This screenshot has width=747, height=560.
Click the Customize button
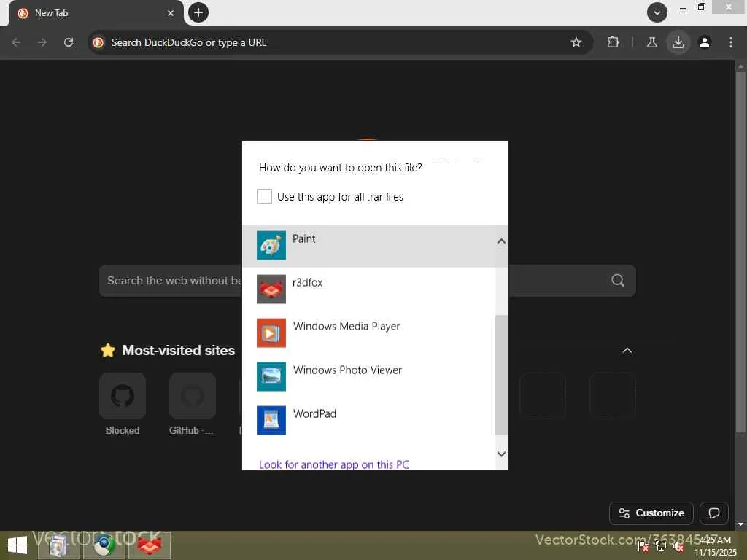(651, 513)
